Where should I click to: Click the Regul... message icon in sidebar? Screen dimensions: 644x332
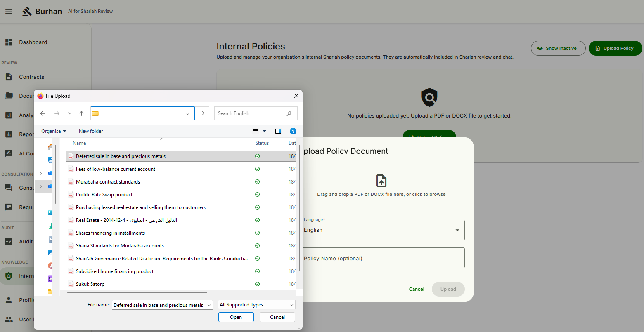point(9,207)
